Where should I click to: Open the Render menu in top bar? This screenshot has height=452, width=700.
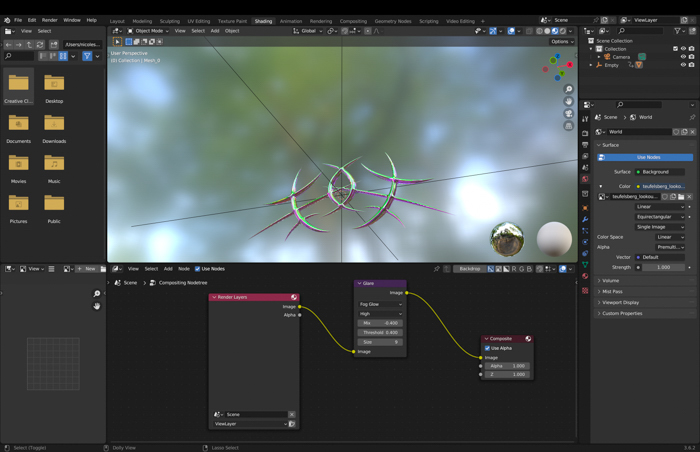pos(49,20)
